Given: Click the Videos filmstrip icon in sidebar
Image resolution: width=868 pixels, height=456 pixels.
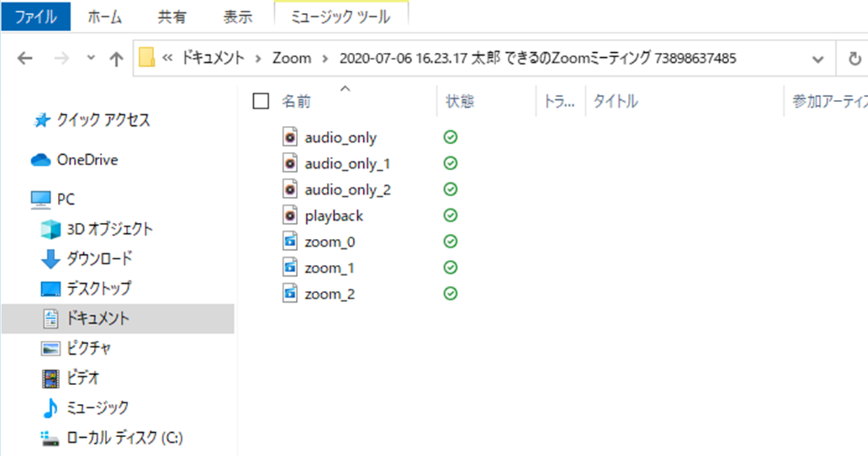Looking at the screenshot, I should [x=51, y=378].
